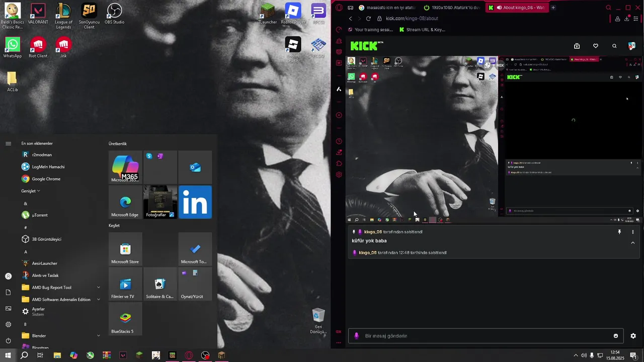
Task: Open Baldi's Basics Classic desktop icon
Action: pos(13,16)
